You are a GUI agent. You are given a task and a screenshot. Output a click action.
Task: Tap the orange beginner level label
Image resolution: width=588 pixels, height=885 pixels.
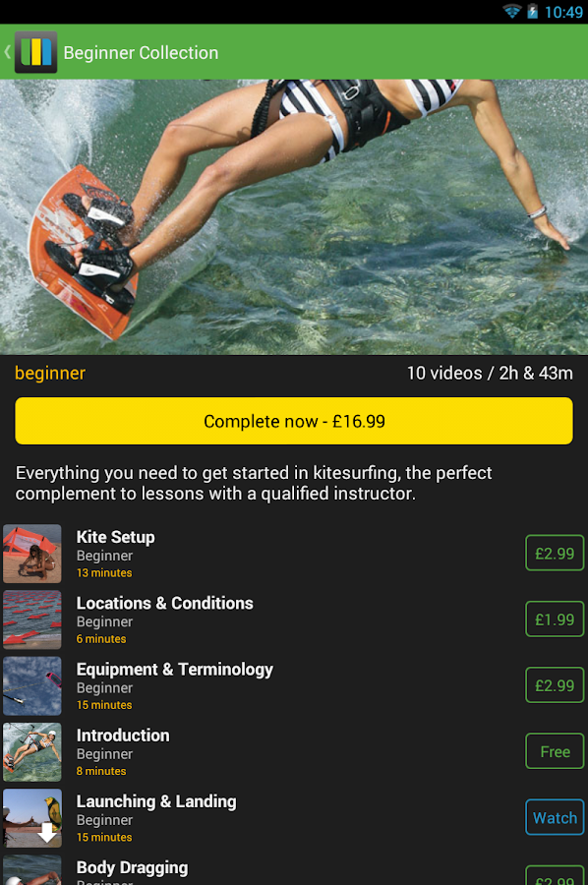[x=50, y=373]
